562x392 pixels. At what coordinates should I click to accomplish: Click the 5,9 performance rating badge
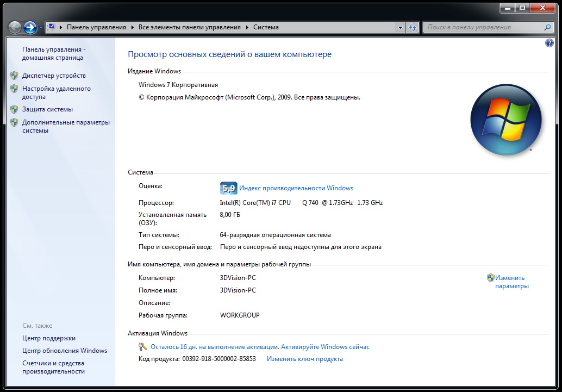[x=229, y=188]
